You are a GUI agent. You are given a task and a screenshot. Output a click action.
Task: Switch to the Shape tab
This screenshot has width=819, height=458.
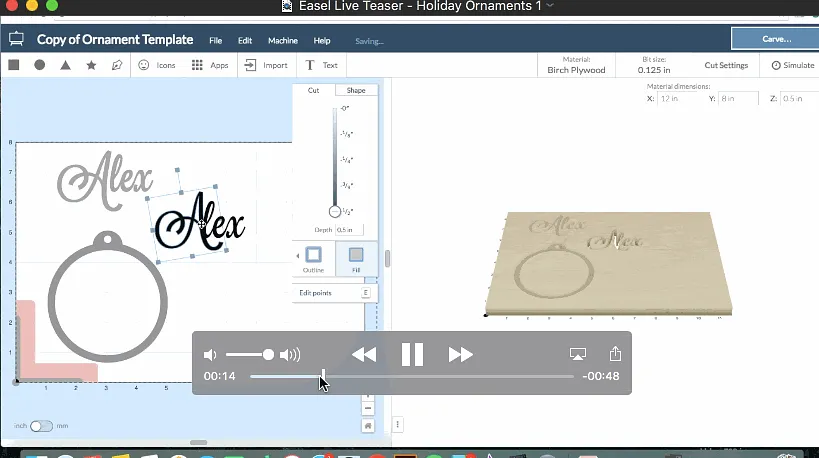356,90
